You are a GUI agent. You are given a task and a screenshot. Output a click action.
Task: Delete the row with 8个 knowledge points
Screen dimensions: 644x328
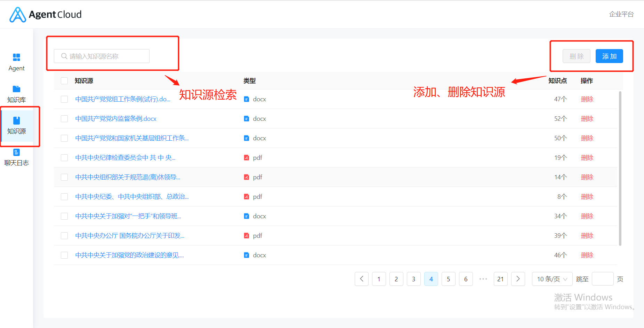[x=587, y=197]
